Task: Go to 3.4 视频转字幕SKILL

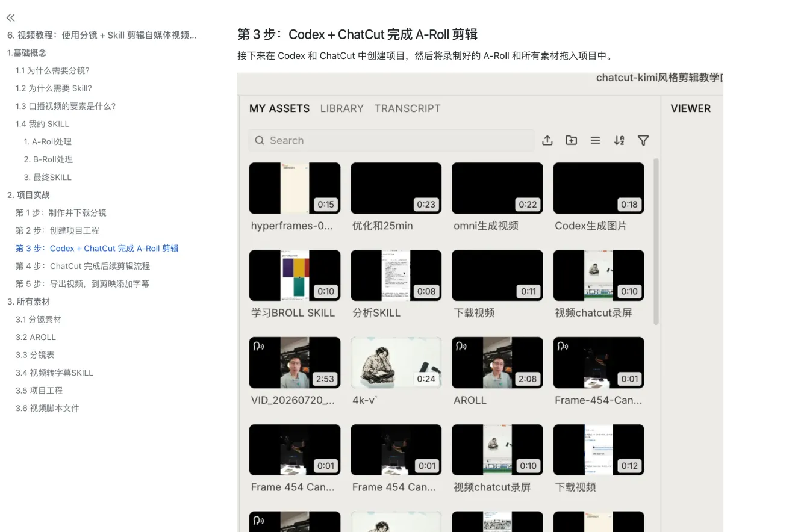Action: coord(54,373)
